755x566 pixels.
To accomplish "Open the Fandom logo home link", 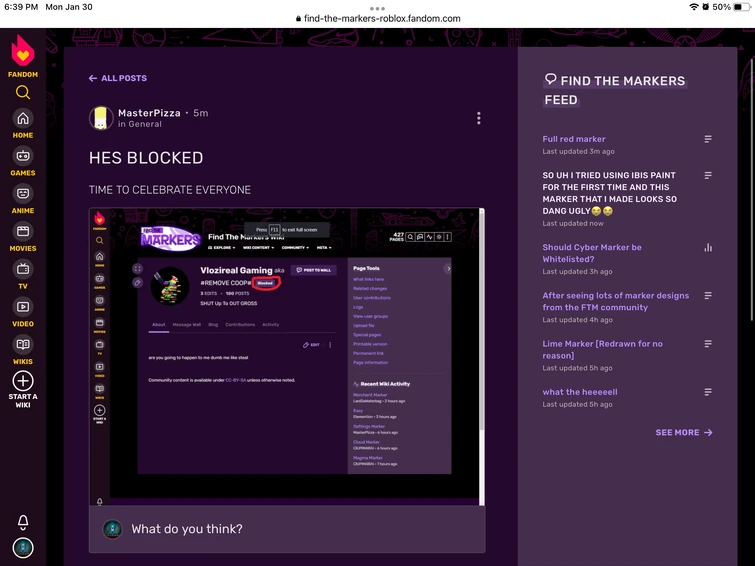I will [x=23, y=56].
